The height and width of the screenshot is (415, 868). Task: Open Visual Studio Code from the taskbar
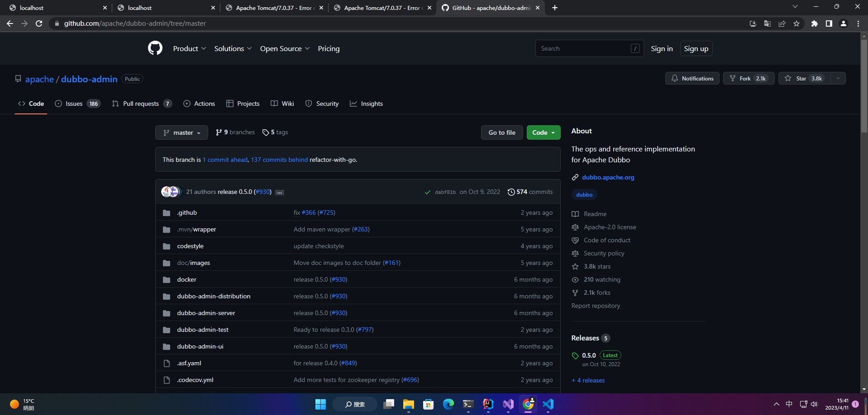coord(548,404)
